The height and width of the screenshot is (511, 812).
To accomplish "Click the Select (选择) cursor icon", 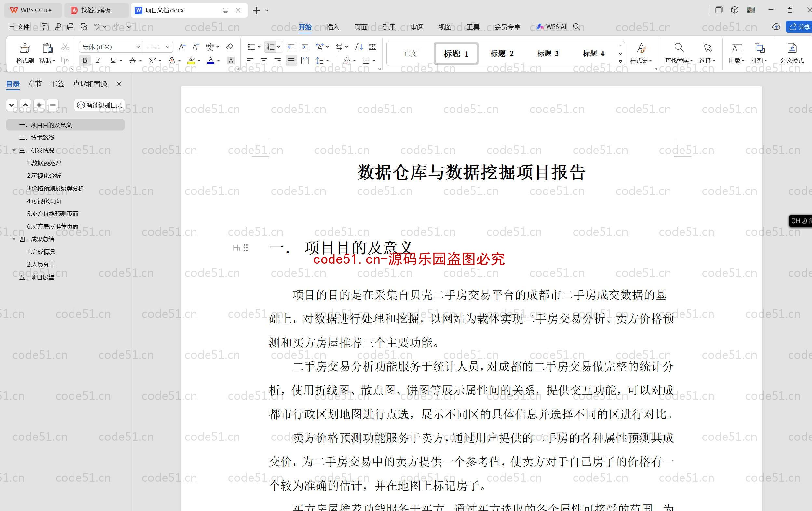I will point(708,48).
